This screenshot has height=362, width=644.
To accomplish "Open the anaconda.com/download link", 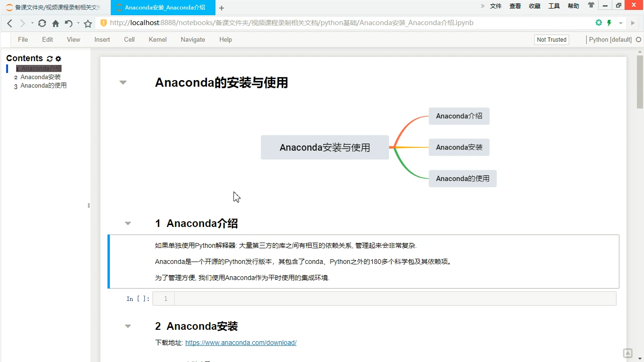I will pyautogui.click(x=241, y=343).
